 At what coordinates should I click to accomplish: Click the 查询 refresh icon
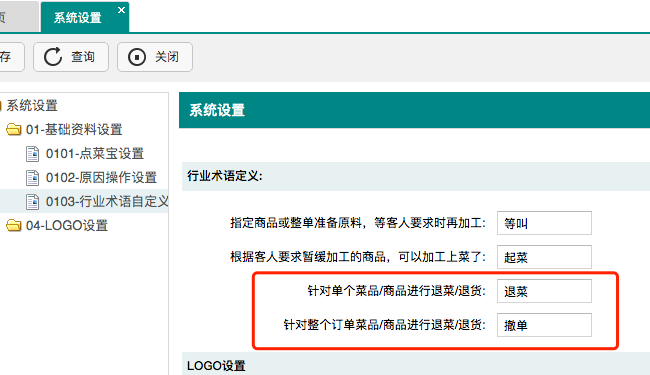tap(53, 57)
